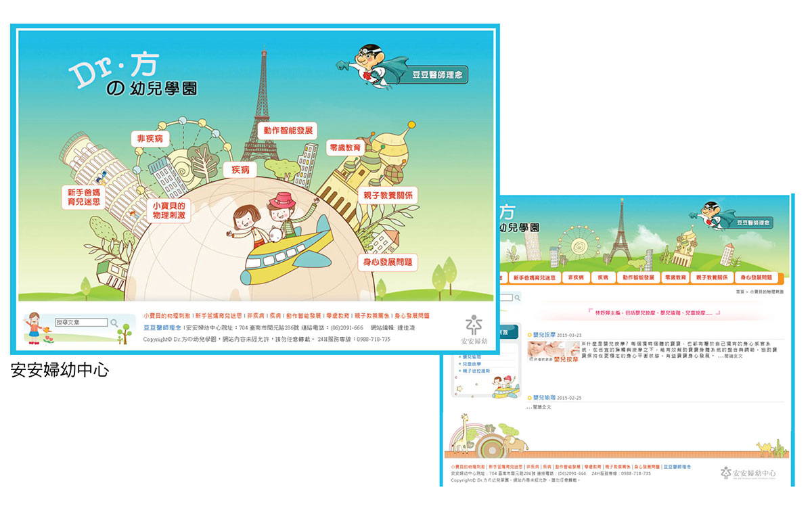This screenshot has width=812, height=508.
Task: Open 豆豆醫師理念 link in homepage footer
Action: point(162,327)
